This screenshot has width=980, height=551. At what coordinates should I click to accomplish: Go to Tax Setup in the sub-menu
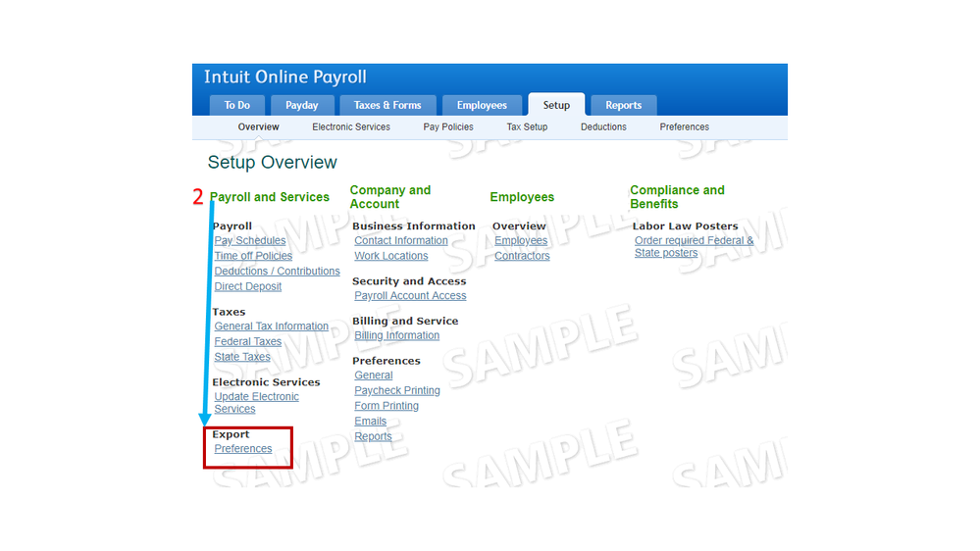click(x=527, y=126)
